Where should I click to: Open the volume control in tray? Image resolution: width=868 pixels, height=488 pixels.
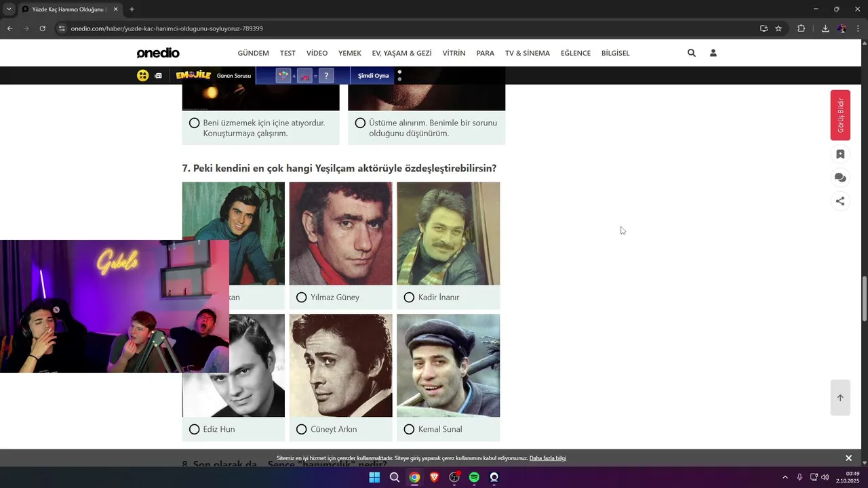(825, 477)
